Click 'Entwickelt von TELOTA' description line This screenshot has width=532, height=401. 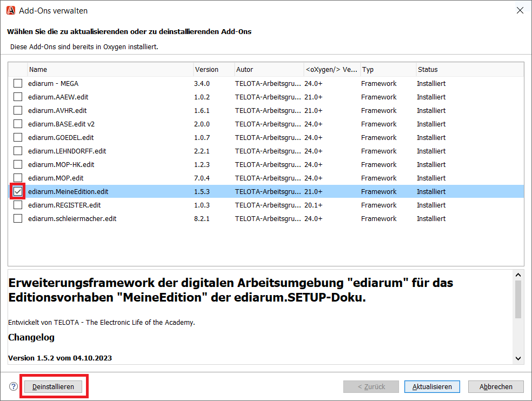[x=102, y=322]
